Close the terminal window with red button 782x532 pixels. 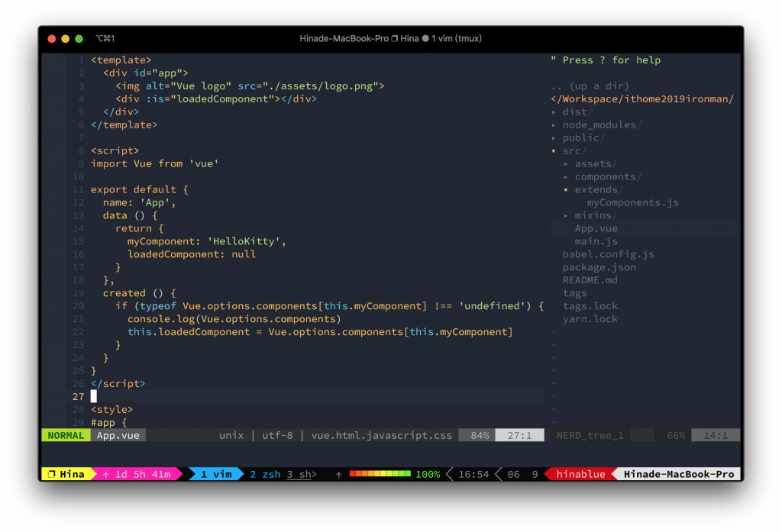(x=52, y=39)
